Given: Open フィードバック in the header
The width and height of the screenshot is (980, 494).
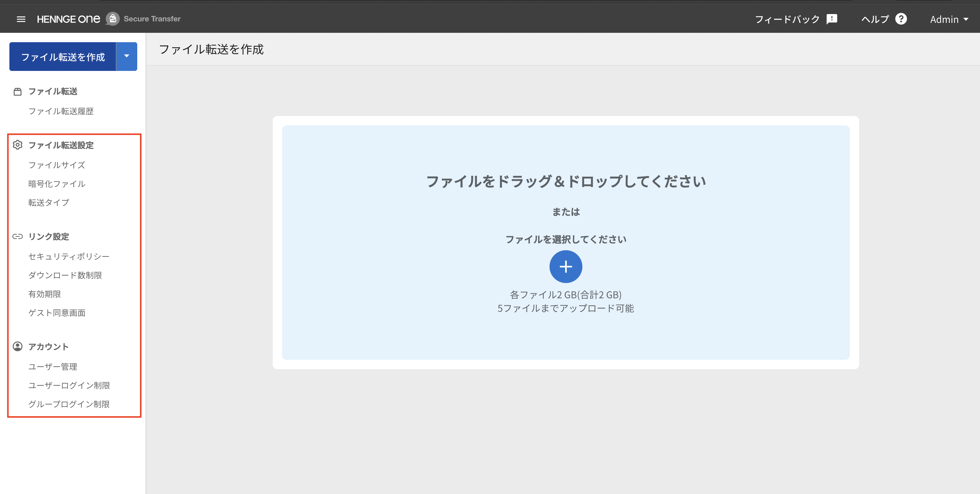Looking at the screenshot, I should pos(787,19).
